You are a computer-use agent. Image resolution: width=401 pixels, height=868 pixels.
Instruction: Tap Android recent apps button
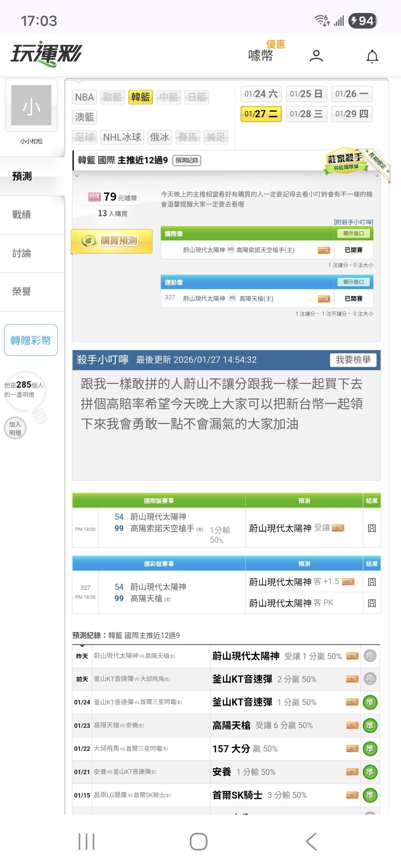pos(87,841)
